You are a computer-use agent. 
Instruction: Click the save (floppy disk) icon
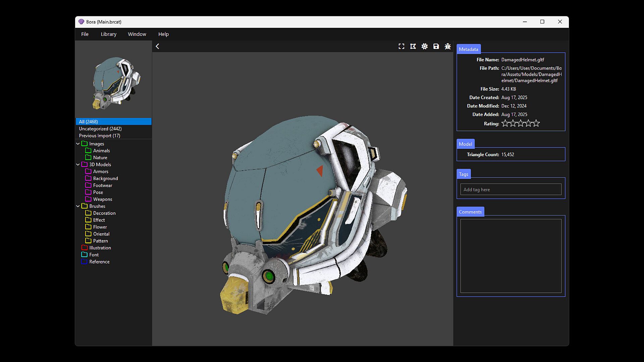tap(436, 47)
